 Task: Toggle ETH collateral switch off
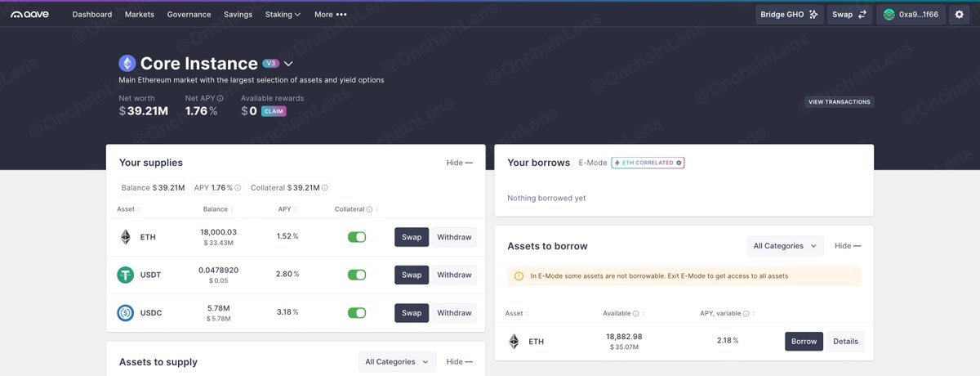click(x=357, y=237)
